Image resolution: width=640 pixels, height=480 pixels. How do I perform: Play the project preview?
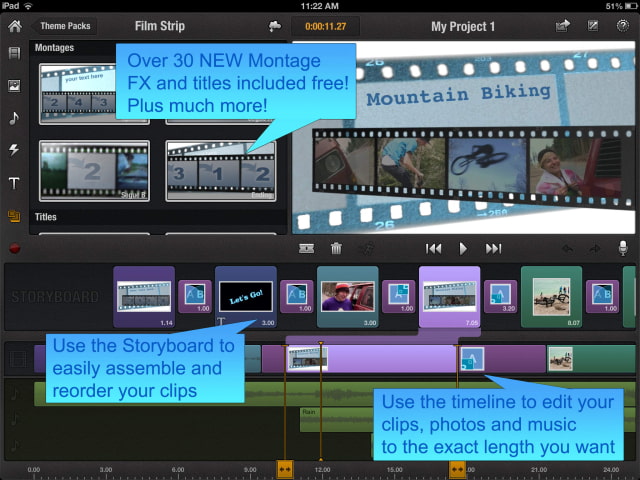click(x=463, y=249)
